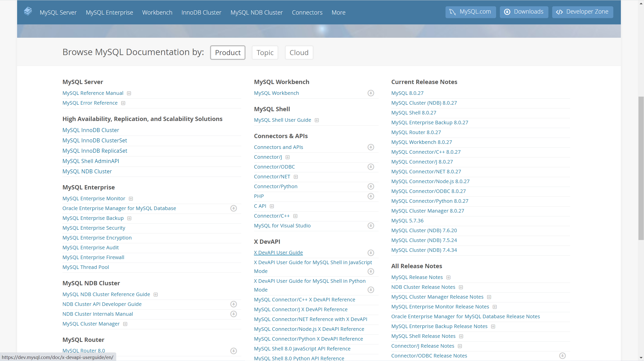Click the PHP row download icon
Screen dimensions: 644x361
point(371,196)
